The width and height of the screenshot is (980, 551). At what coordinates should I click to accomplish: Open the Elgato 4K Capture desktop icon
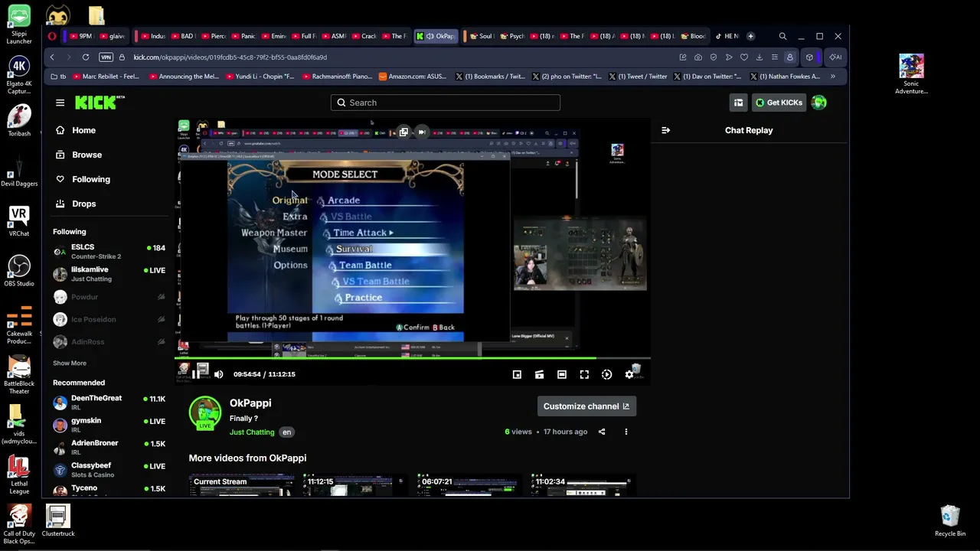[x=19, y=75]
